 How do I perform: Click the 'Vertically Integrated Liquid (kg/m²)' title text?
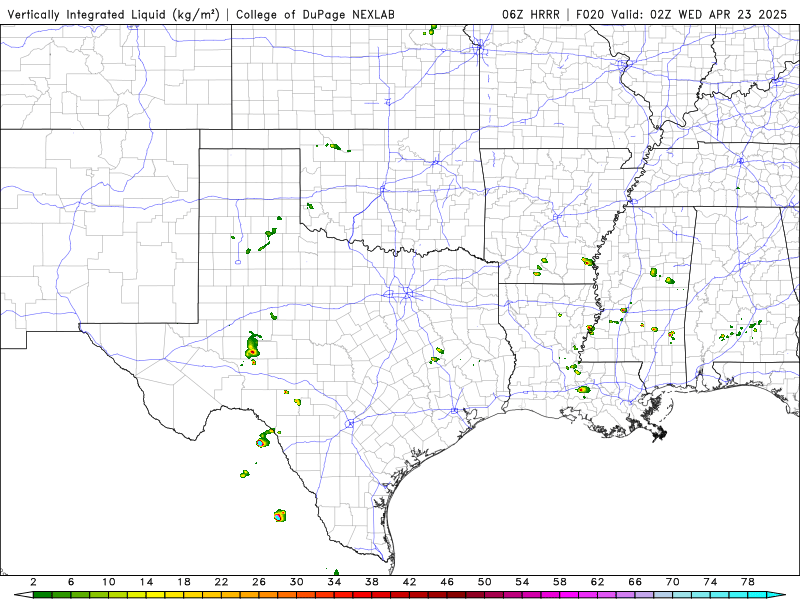coord(113,14)
